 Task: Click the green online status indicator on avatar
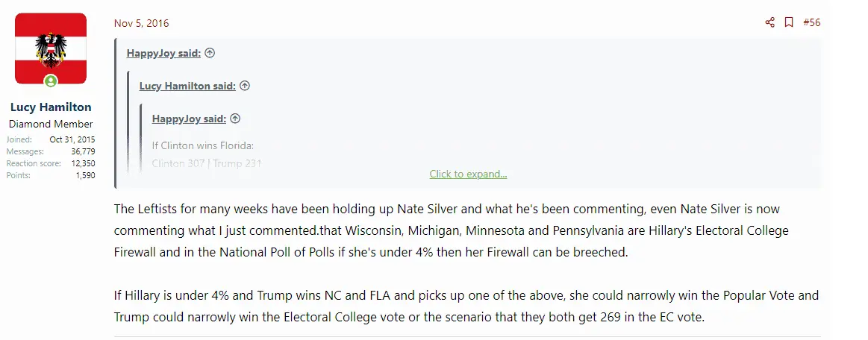pos(51,81)
